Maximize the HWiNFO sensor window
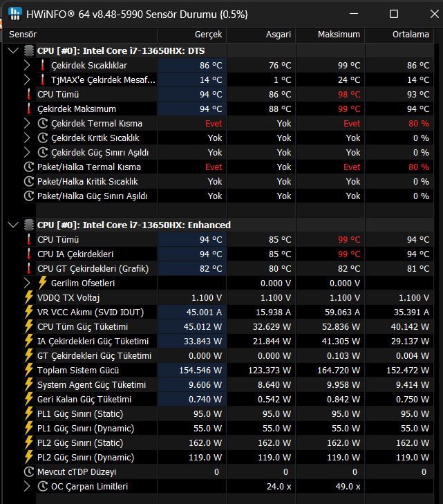This screenshot has height=504, width=443. 394,14
